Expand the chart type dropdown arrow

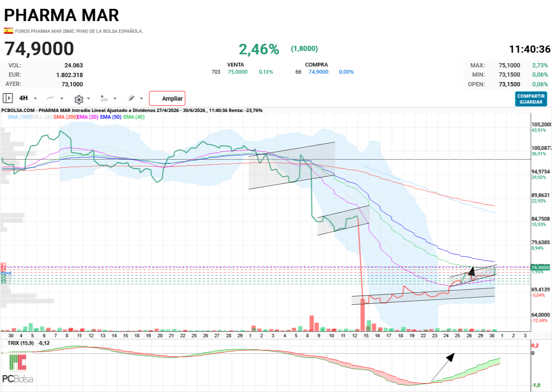pyautogui.click(x=62, y=99)
